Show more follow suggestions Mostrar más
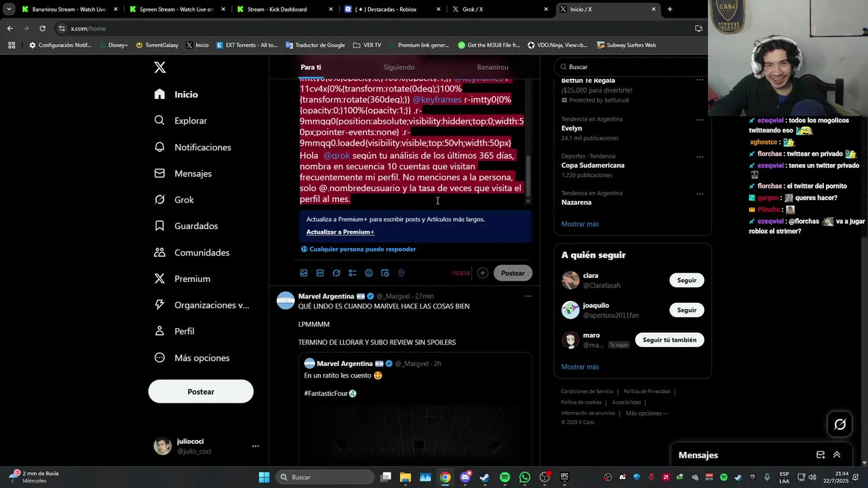 tap(580, 367)
